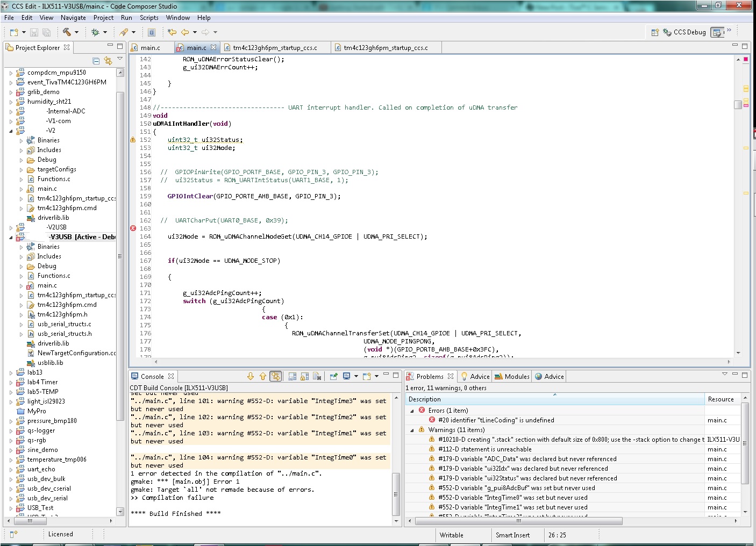Open the Scripts menu

coord(149,18)
